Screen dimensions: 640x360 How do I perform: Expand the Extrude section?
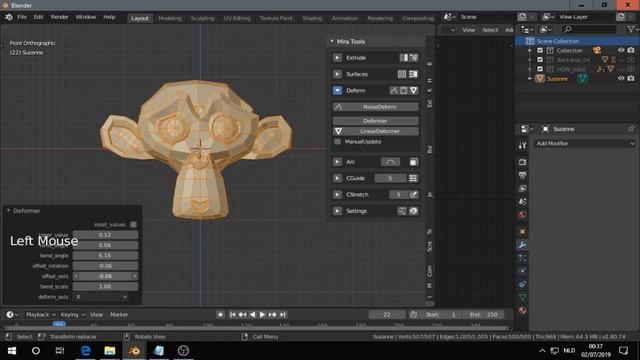(x=337, y=58)
